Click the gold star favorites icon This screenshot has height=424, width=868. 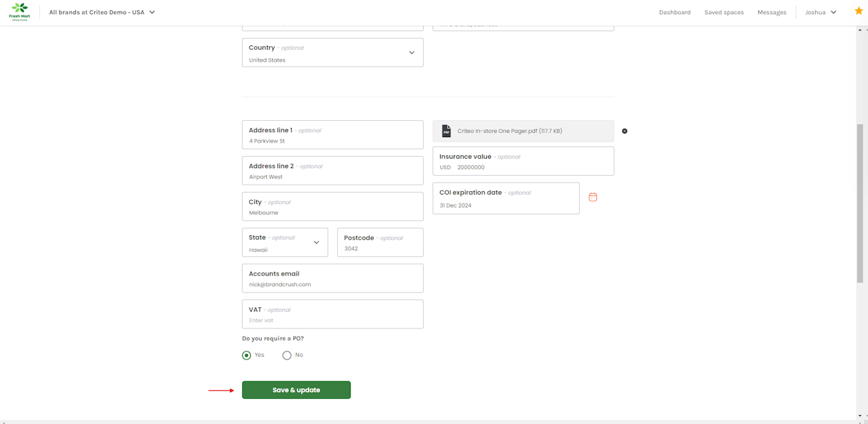(859, 11)
